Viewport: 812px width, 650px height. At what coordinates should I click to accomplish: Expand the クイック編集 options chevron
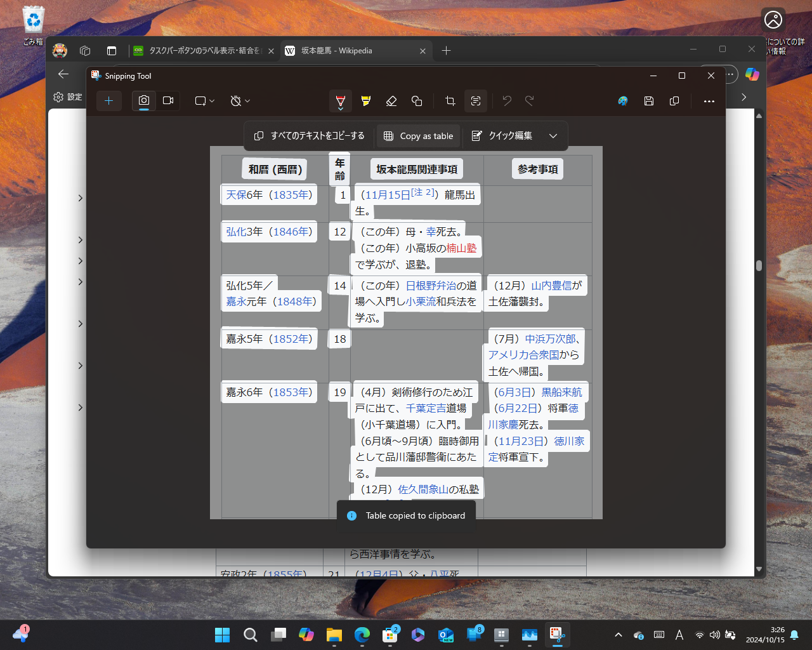point(553,135)
